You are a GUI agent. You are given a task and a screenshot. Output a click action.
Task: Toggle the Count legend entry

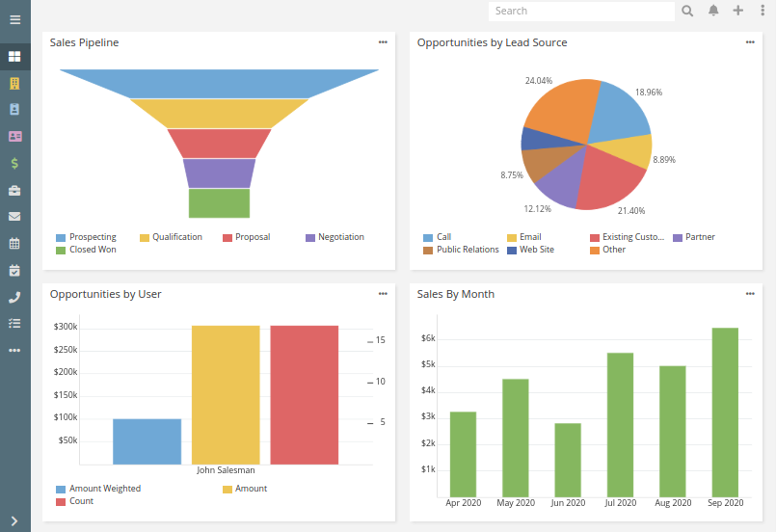click(75, 501)
